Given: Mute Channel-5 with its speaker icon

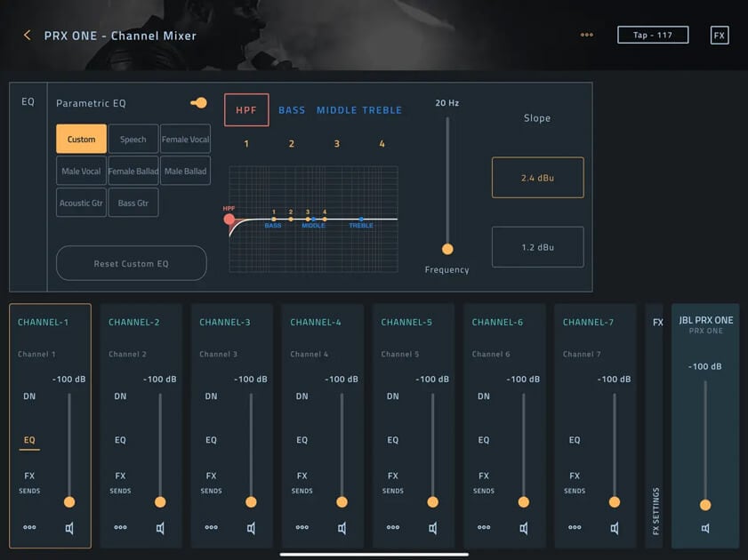Looking at the screenshot, I should [432, 528].
